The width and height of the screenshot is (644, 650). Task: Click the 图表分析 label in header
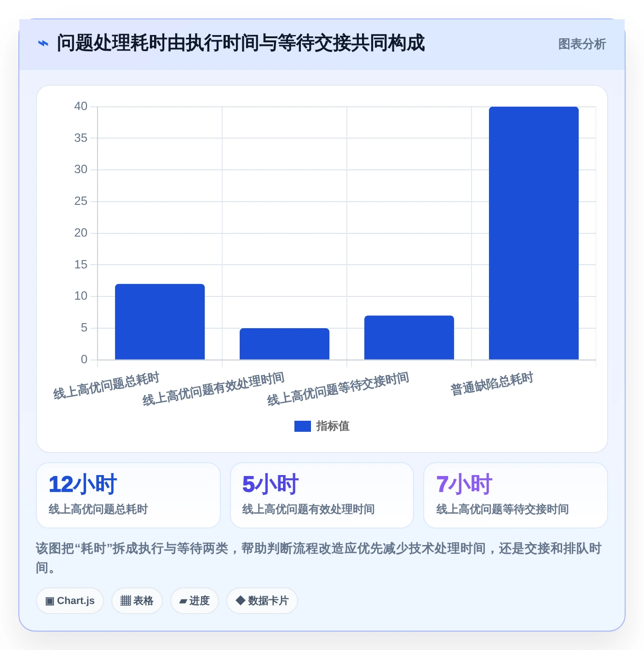point(582,44)
